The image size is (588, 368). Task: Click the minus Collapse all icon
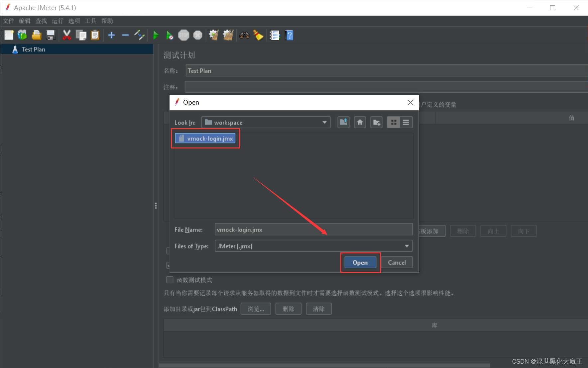click(125, 35)
